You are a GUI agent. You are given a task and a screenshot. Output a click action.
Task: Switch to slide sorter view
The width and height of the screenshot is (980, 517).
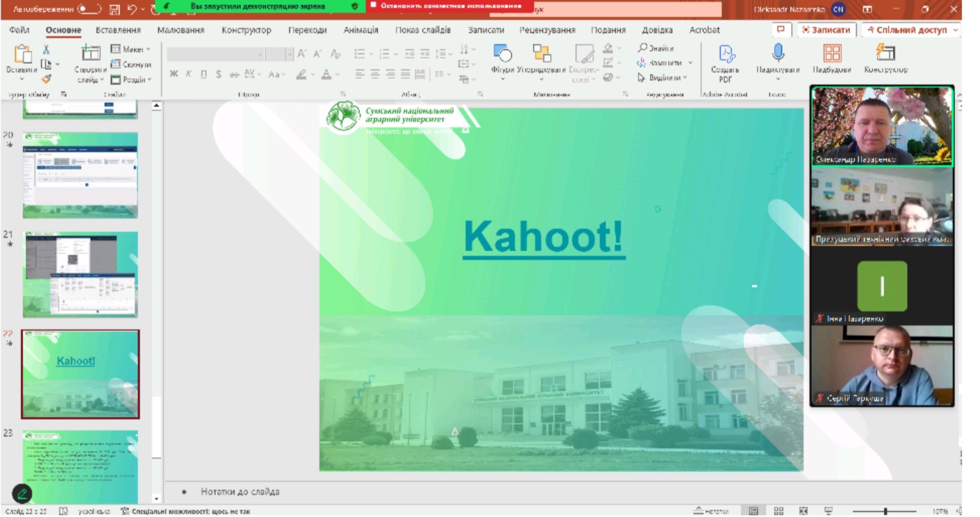pos(779,511)
